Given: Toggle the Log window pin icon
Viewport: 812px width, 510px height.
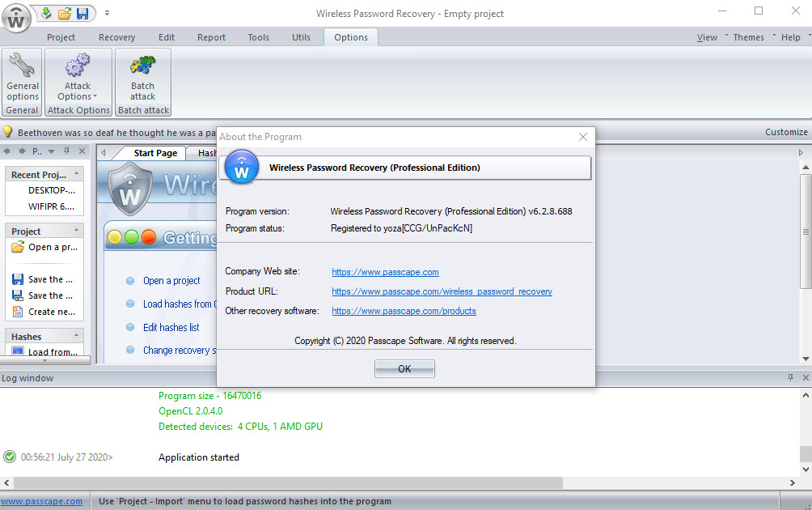Looking at the screenshot, I should pyautogui.click(x=790, y=377).
